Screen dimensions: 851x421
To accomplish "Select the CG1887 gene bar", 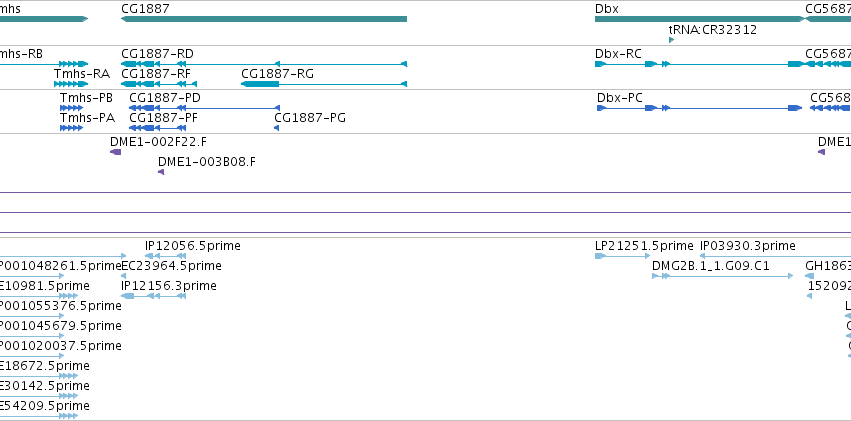I will 264,19.
